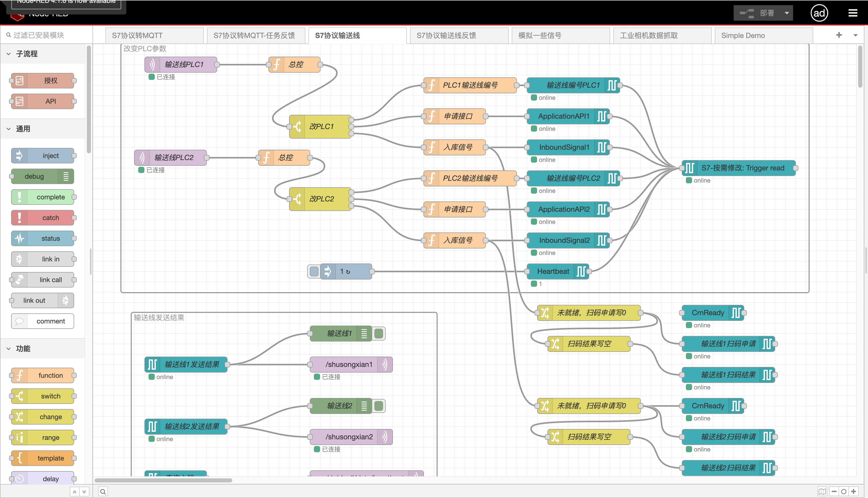Select the API subflow palette node
868x498 pixels.
pyautogui.click(x=43, y=101)
